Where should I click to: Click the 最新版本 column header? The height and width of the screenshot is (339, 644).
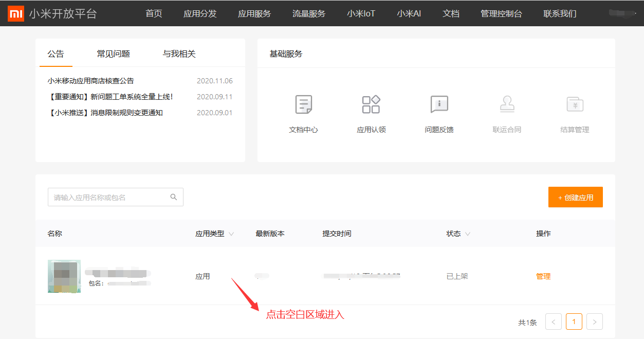click(x=270, y=234)
